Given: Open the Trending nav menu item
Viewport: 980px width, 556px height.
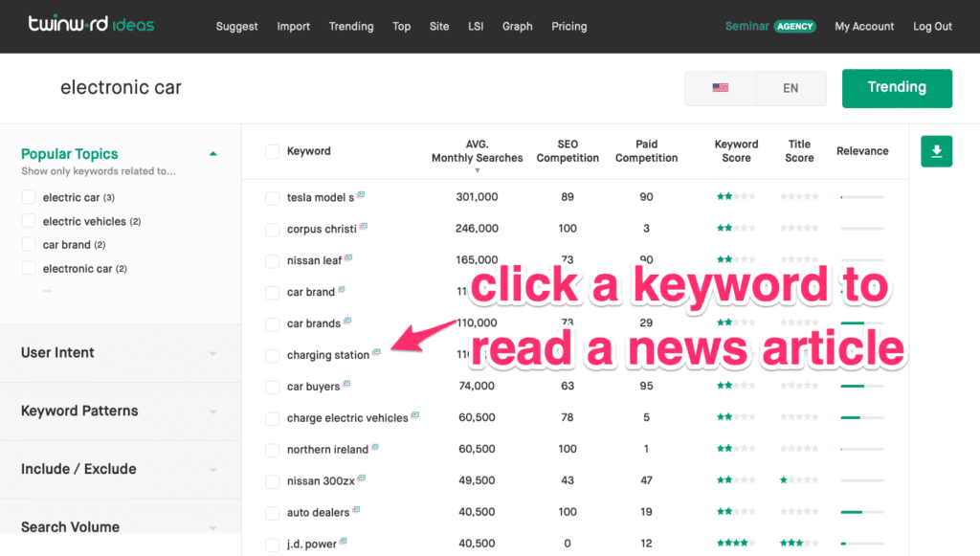Looking at the screenshot, I should point(351,26).
